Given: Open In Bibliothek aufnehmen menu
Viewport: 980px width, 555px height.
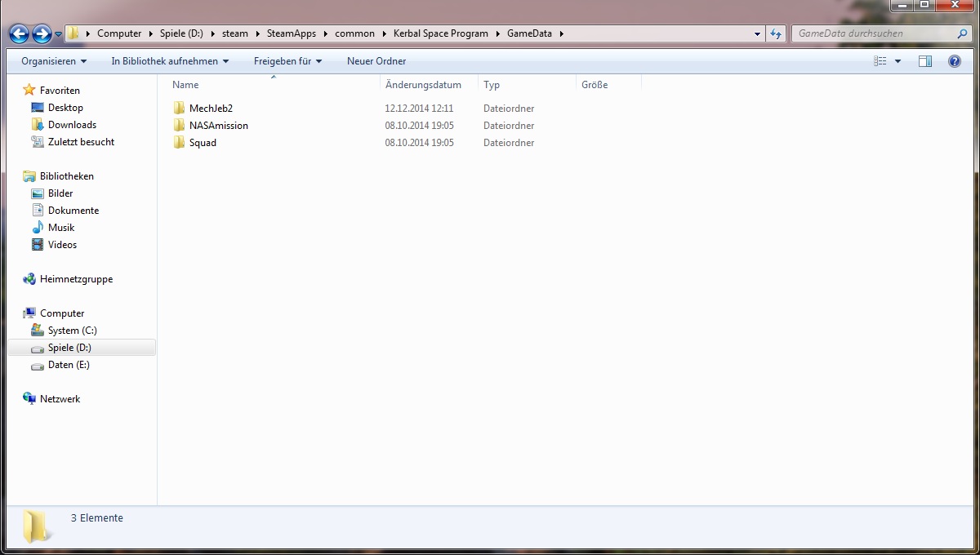Looking at the screenshot, I should point(170,61).
